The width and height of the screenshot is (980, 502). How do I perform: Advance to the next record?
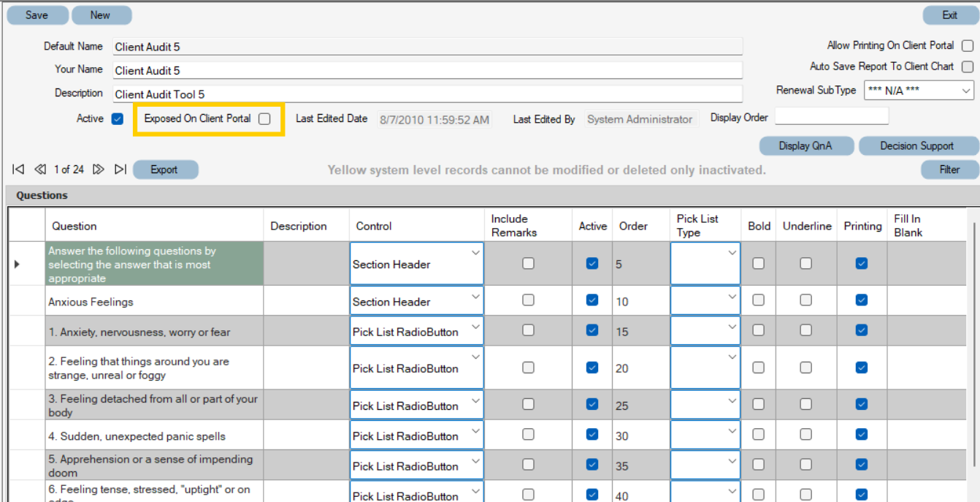pos(99,169)
